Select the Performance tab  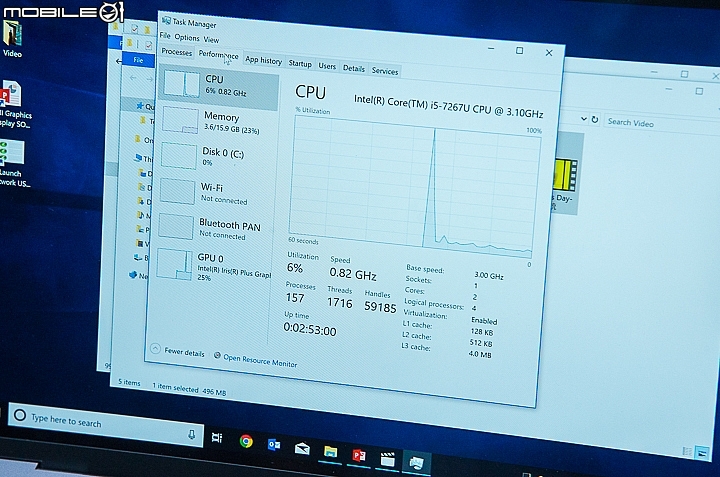click(218, 55)
